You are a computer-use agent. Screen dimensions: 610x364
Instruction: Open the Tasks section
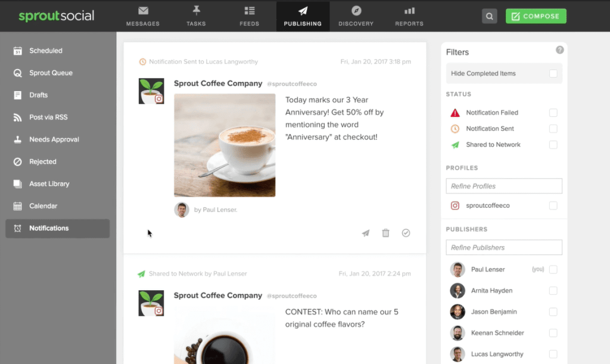tap(195, 16)
